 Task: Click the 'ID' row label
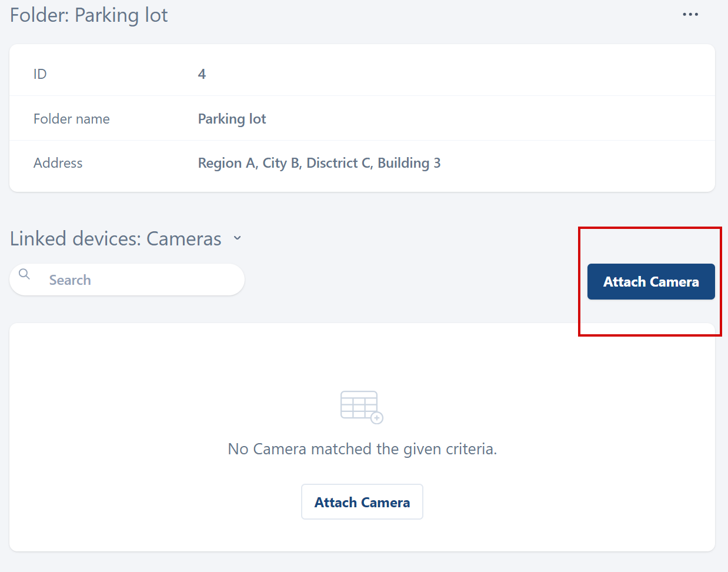click(40, 74)
